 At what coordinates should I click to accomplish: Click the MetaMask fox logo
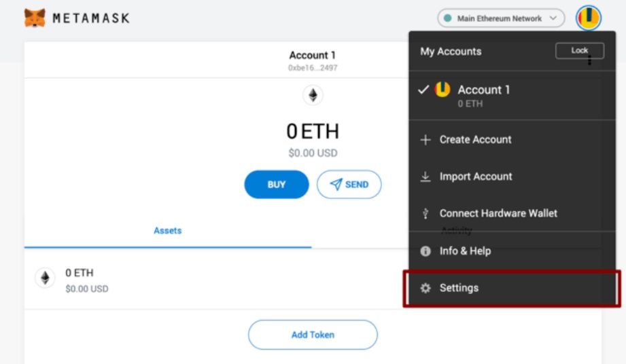35,18
